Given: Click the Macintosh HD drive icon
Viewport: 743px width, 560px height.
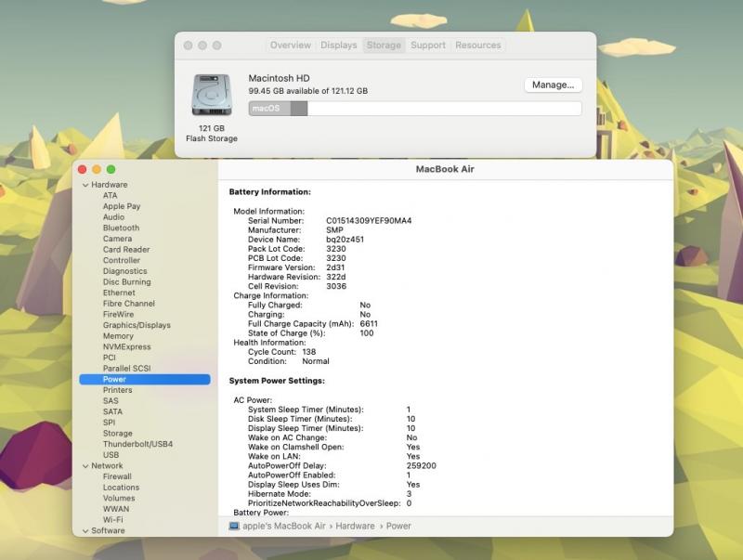Looking at the screenshot, I should (212, 95).
